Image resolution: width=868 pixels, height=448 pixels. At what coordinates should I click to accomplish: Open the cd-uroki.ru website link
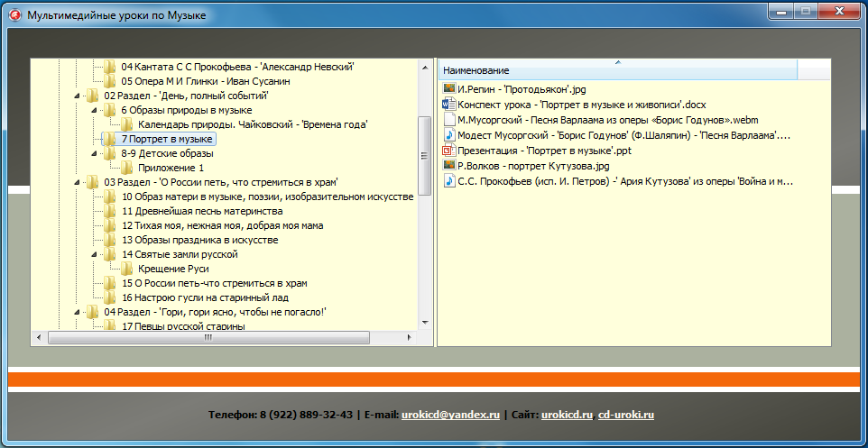click(x=626, y=415)
